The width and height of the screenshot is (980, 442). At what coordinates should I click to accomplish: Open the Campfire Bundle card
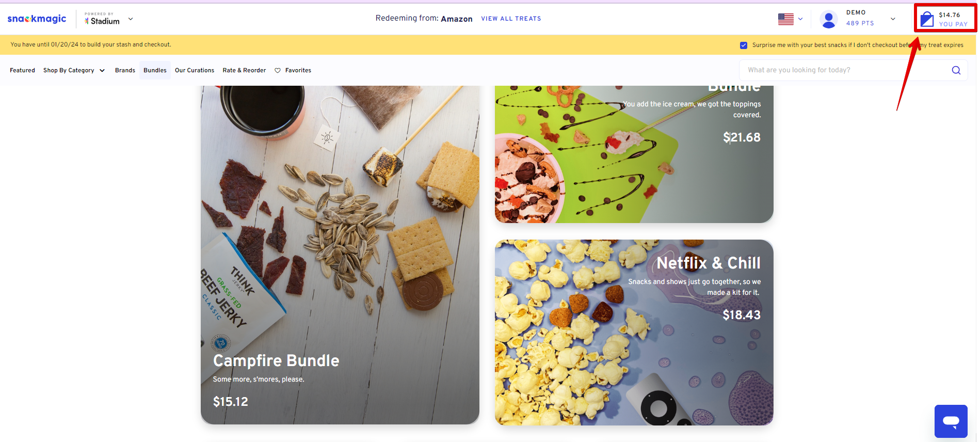coord(340,255)
